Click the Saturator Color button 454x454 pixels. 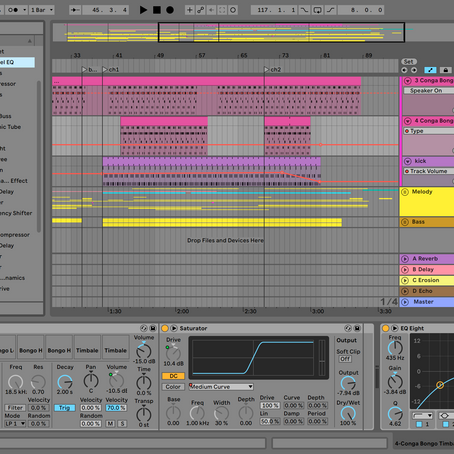[173, 387]
